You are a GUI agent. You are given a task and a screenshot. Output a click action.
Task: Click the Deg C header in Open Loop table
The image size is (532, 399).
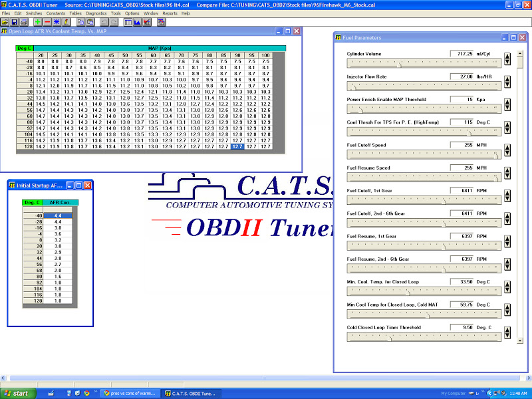(x=25, y=48)
